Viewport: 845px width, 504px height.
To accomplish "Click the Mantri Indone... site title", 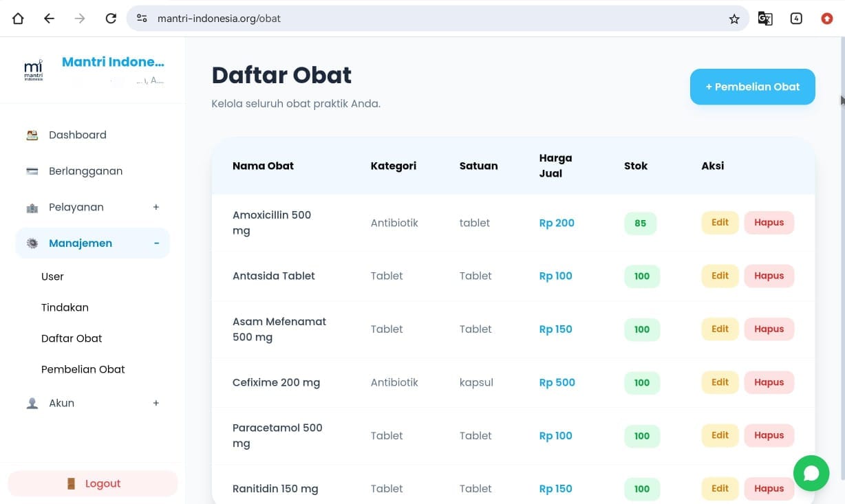I will (113, 62).
